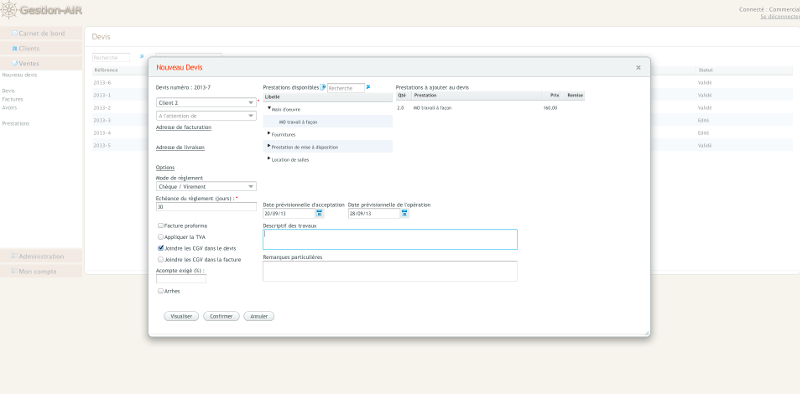Screen dimensions: 800x394
Task: Go to Factures in sidebar
Action: tap(12, 99)
